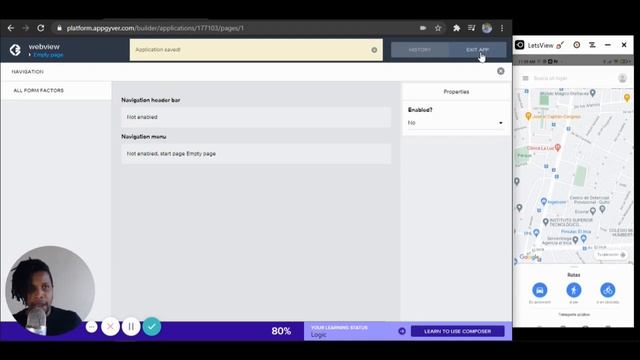Click the 80% learning progress indicator
The image size is (640, 360).
(x=281, y=331)
